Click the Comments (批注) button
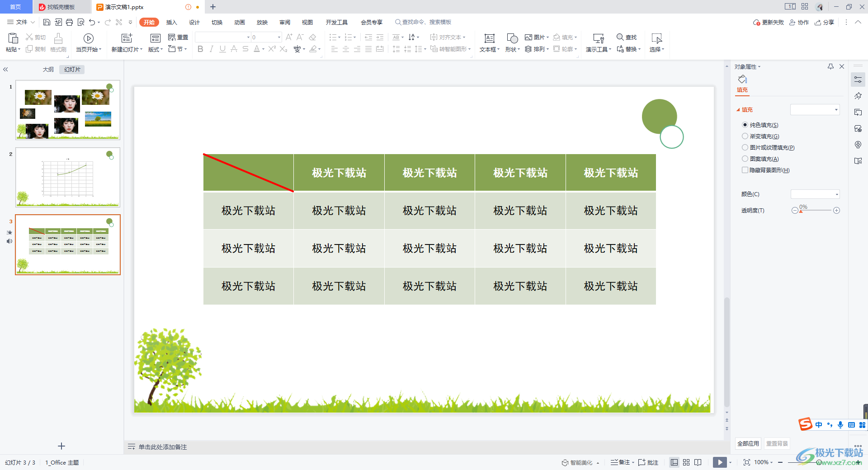The width and height of the screenshot is (868, 470). pos(648,462)
